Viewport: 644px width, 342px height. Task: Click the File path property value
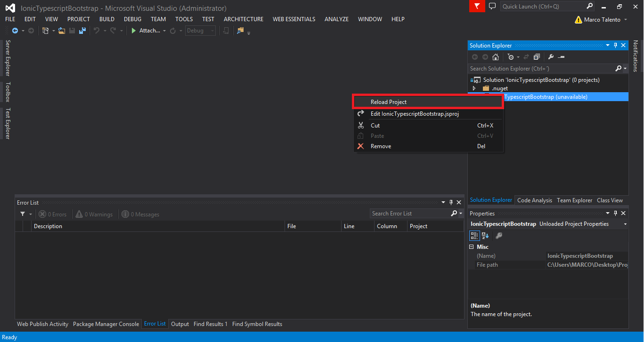587,265
